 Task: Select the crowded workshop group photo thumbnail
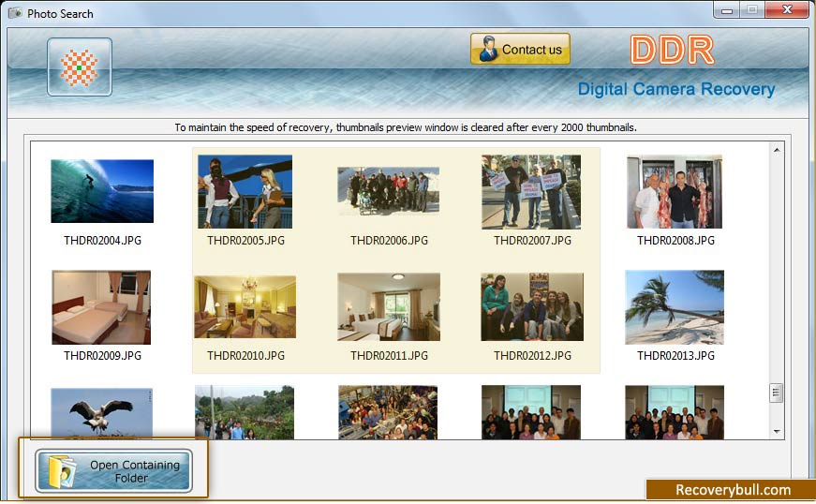(388, 412)
